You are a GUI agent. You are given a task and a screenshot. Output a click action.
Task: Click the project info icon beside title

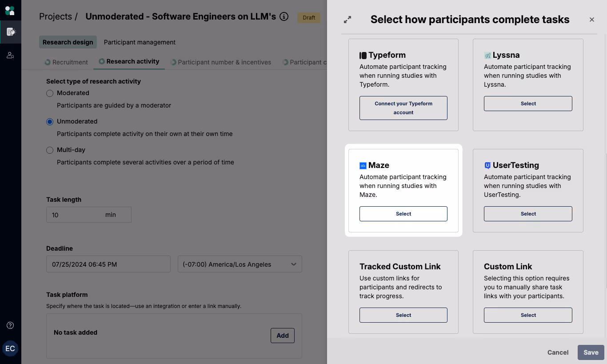tap(284, 17)
